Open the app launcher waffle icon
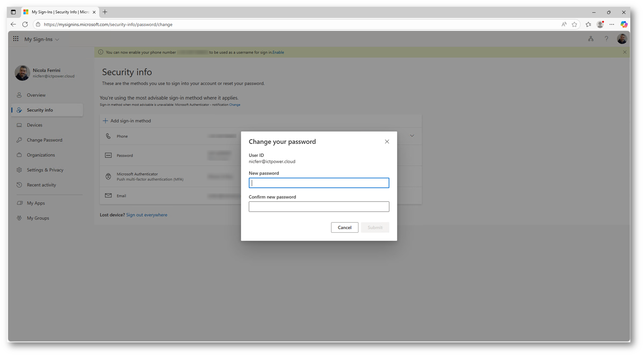This screenshot has width=644, height=356. pyautogui.click(x=16, y=39)
